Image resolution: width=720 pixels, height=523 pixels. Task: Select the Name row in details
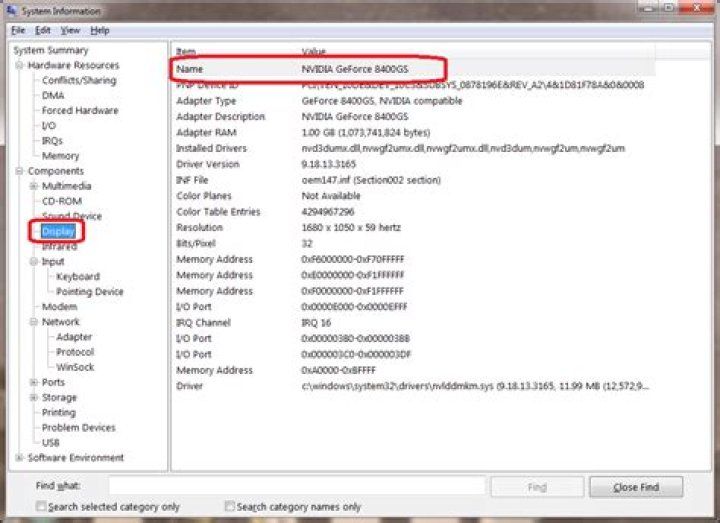coord(413,69)
